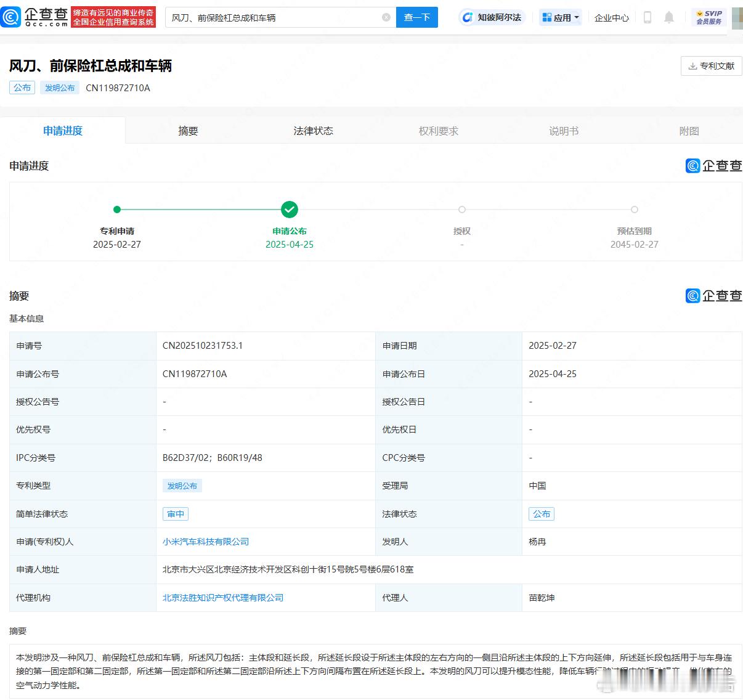Screen dimensions: 743x700
Task: Click the 授权 progress step circle
Action: tap(462, 210)
